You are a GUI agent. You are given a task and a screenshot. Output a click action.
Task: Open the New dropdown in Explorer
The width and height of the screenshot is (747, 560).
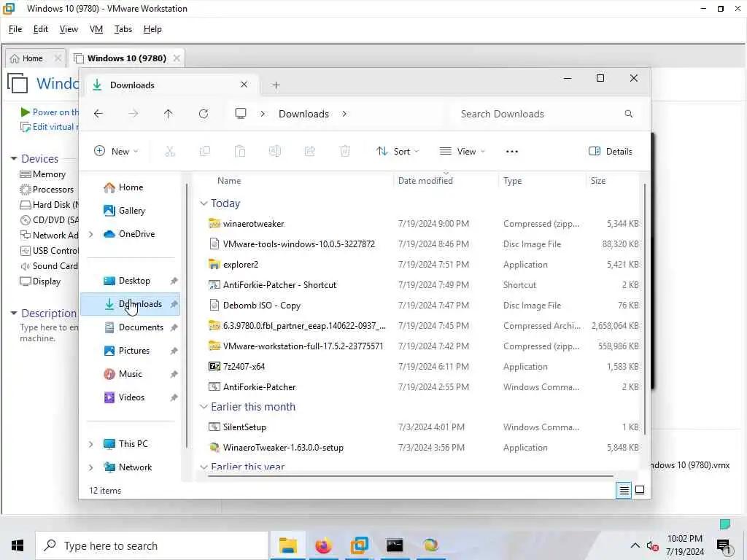[x=116, y=152]
